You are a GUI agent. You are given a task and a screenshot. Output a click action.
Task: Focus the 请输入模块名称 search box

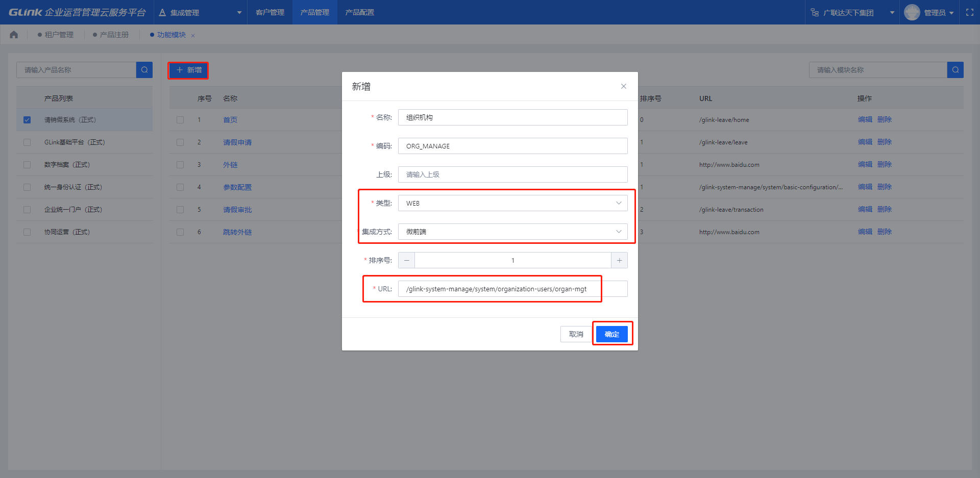tap(878, 70)
